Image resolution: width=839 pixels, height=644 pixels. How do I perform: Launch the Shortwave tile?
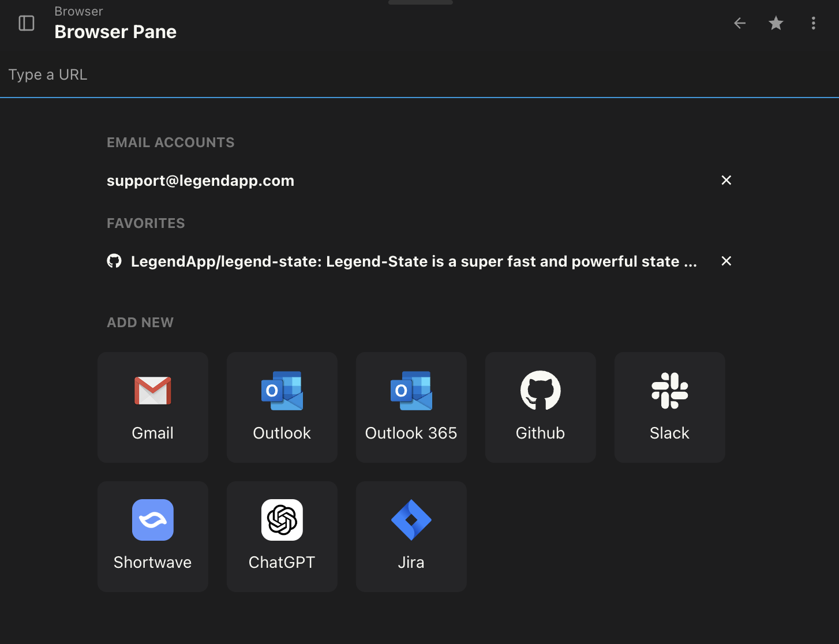[x=153, y=536]
